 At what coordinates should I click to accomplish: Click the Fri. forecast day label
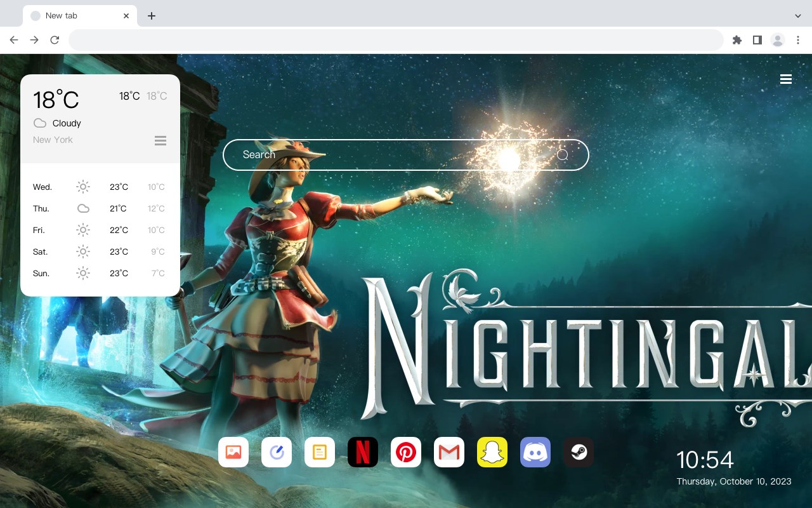[39, 230]
